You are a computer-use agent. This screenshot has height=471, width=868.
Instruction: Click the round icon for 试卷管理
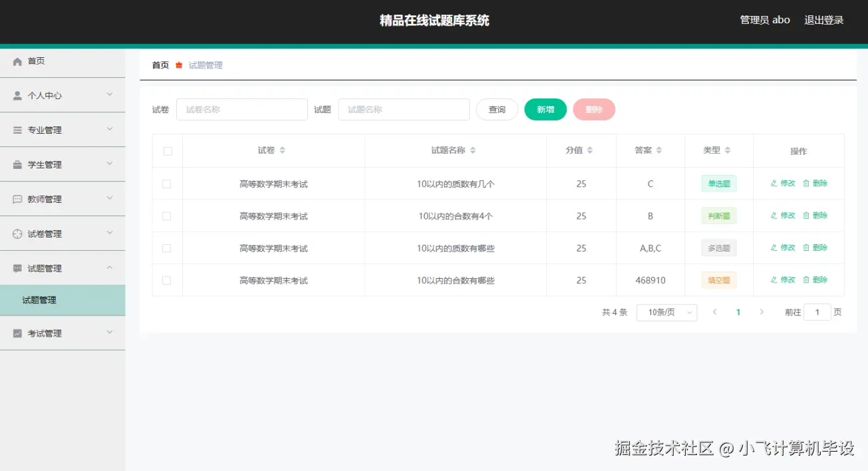coord(17,234)
